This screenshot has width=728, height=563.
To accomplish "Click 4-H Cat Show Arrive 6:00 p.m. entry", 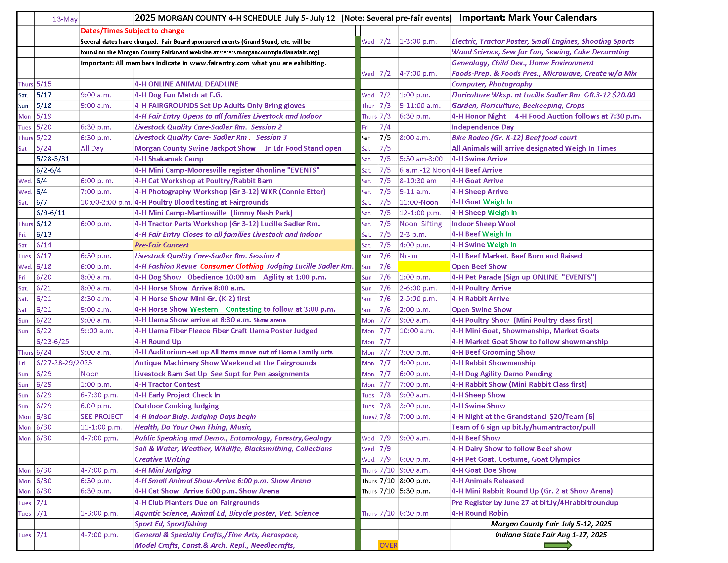I will click(207, 491).
